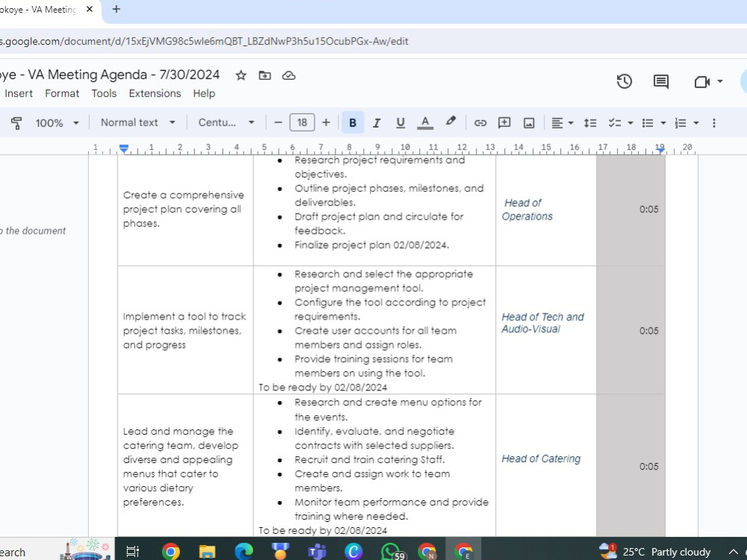Open the Insert menu
Screen dimensions: 747x560
click(19, 93)
